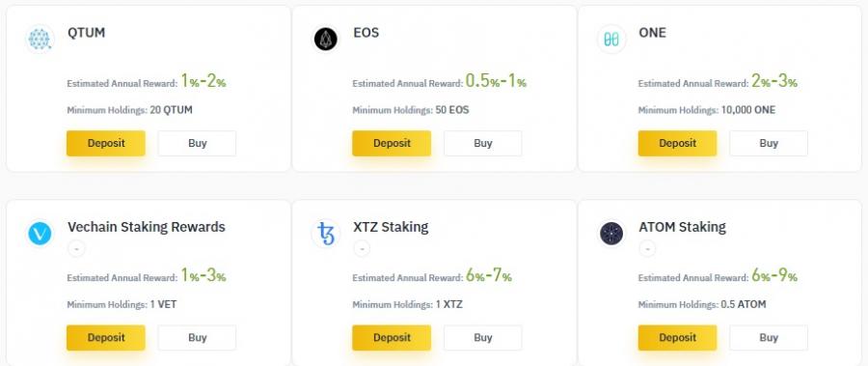Image resolution: width=868 pixels, height=366 pixels.
Task: Buy ONE tokens from its card
Action: coord(769,143)
